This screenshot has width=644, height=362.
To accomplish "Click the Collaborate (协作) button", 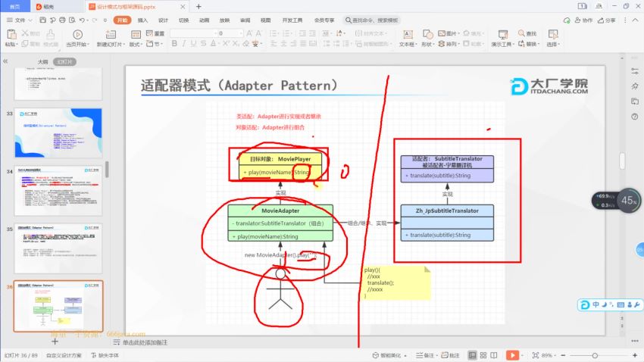I will tap(583, 20).
